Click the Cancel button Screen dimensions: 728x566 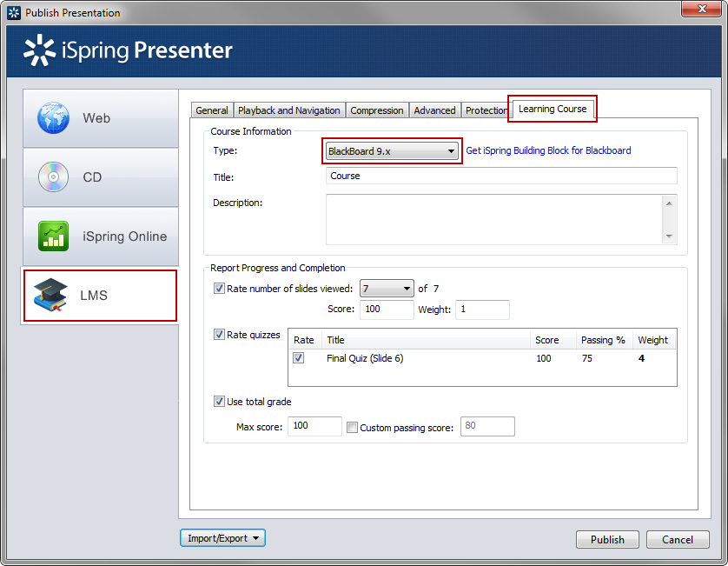(678, 540)
